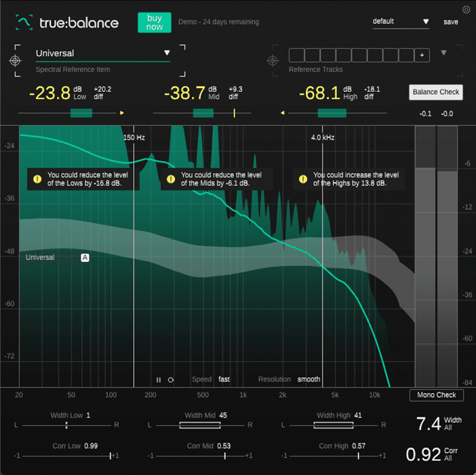
Task: Click the Width Low slider
Action: coord(67,425)
